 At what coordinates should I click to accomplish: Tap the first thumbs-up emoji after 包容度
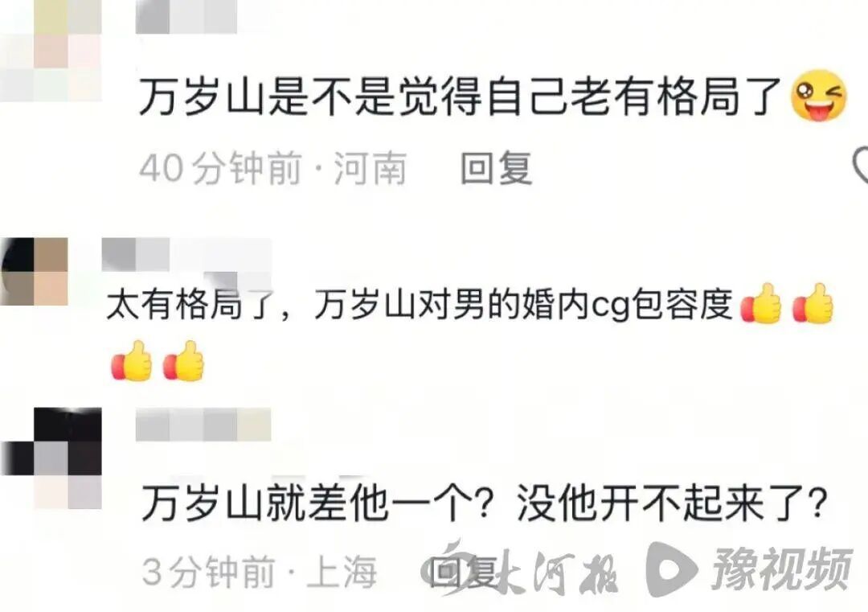click(761, 303)
